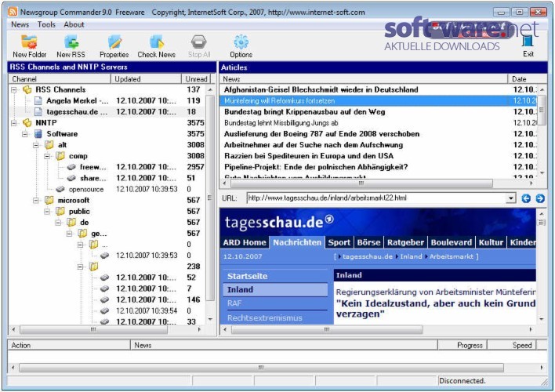The width and height of the screenshot is (555, 392).
Task: Click the Software server icon
Action: [38, 134]
